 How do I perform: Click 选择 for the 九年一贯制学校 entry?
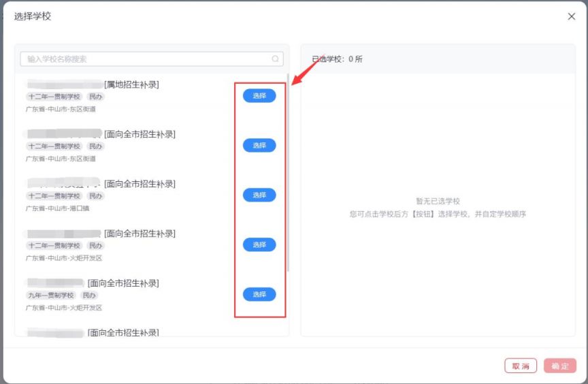pyautogui.click(x=259, y=294)
